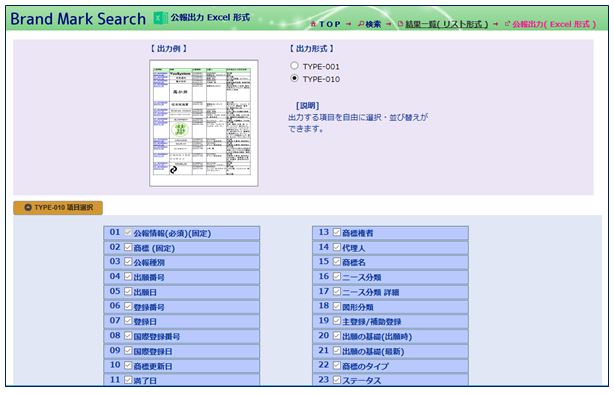The width and height of the screenshot is (614, 394).
Task: Toggle the 02 商標 (固定) checkbox
Action: 128,248
